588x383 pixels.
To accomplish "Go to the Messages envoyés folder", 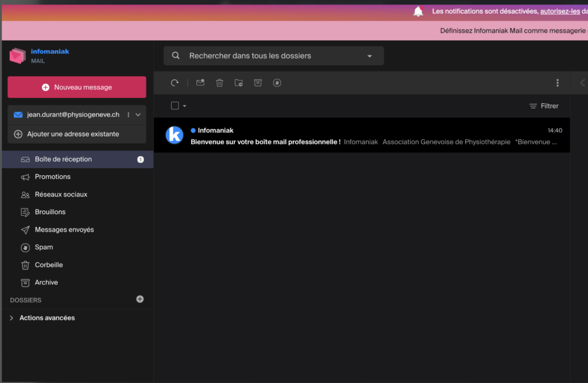I will tap(64, 230).
